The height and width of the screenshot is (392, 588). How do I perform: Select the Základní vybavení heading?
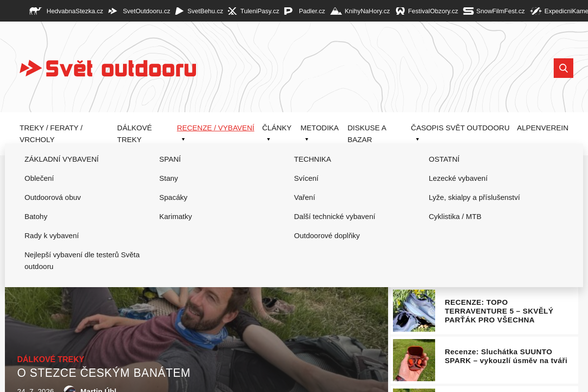point(62,159)
